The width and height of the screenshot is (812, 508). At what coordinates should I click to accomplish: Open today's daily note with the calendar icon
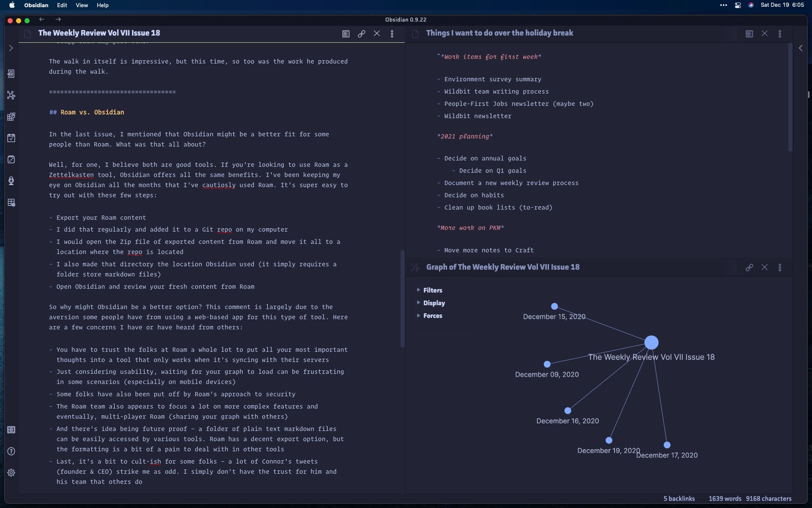tap(11, 138)
